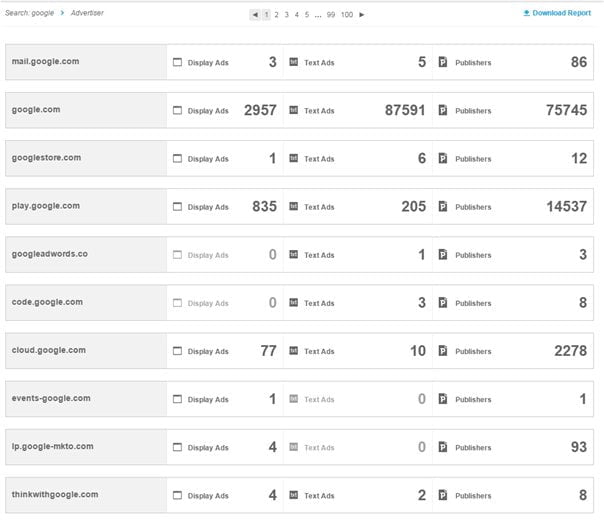Image resolution: width=604 pixels, height=524 pixels.
Task: Open the events-google.com advertiser entry
Action: (51, 398)
